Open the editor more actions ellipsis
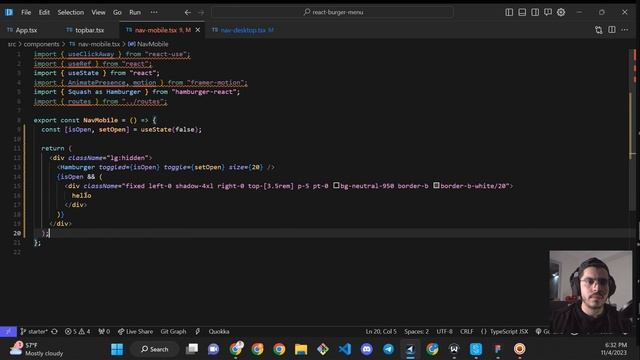Viewport: 640px width, 360px height. pyautogui.click(x=625, y=30)
